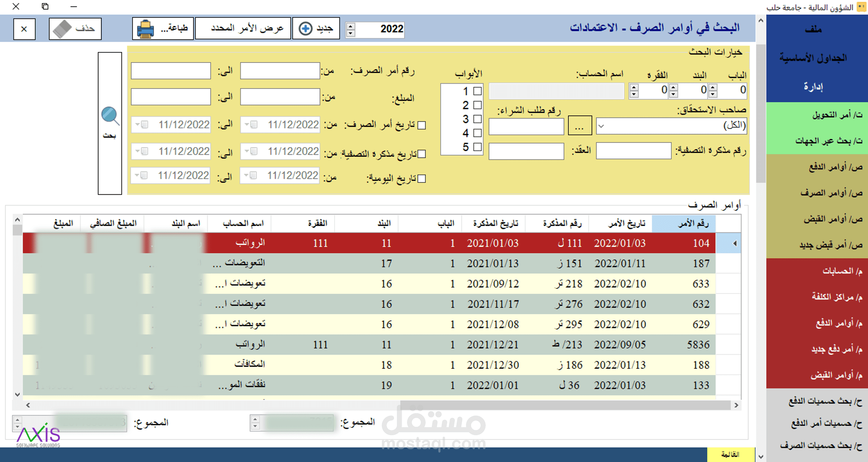The image size is (868, 462).
Task: Open the calendar icon for تاريخ أمر الصرف من
Action: click(253, 124)
